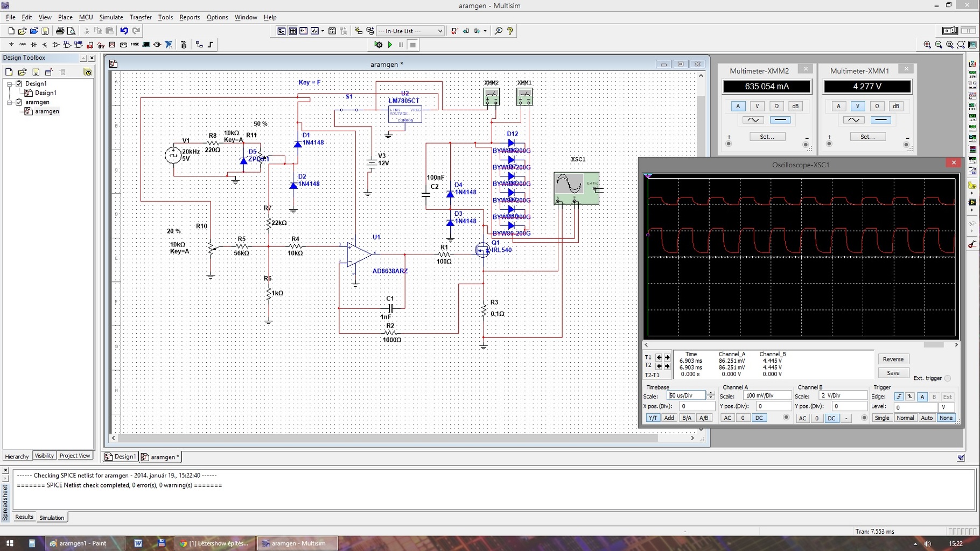The width and height of the screenshot is (980, 551).
Task: Toggle the Design1 checkbox in Design Toolbox
Action: tap(19, 83)
